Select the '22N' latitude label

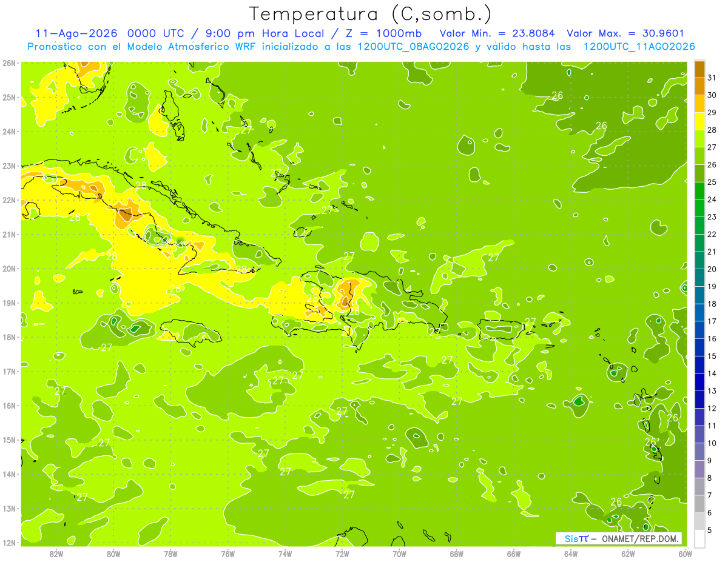pos(9,200)
